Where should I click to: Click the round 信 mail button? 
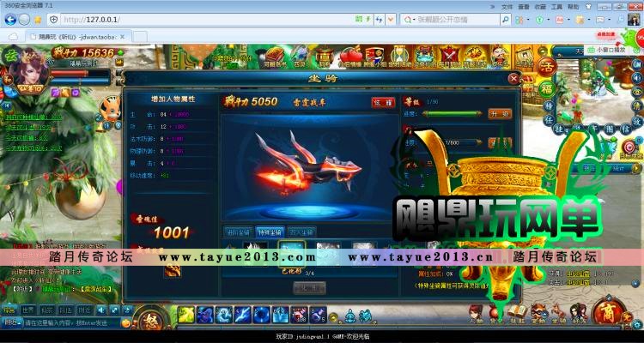coord(625,128)
